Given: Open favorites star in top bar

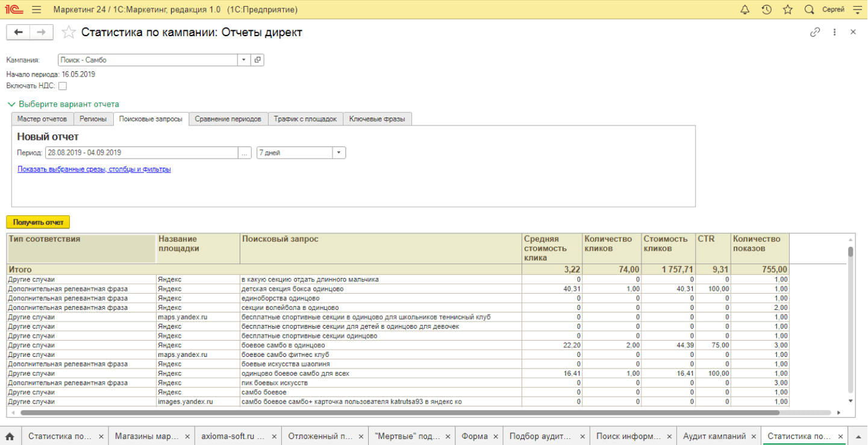Looking at the screenshot, I should (787, 10).
